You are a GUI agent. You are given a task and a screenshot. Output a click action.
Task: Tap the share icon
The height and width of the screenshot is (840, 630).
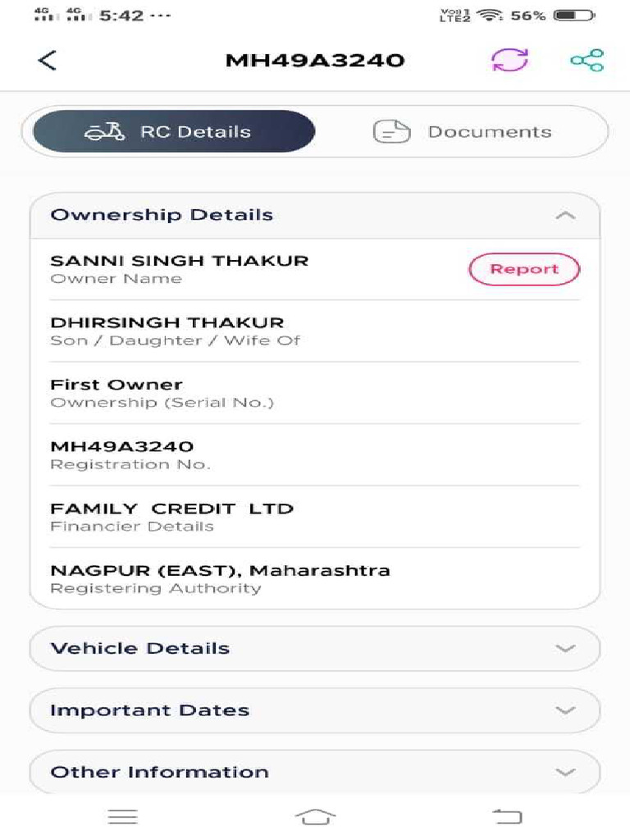[x=587, y=60]
